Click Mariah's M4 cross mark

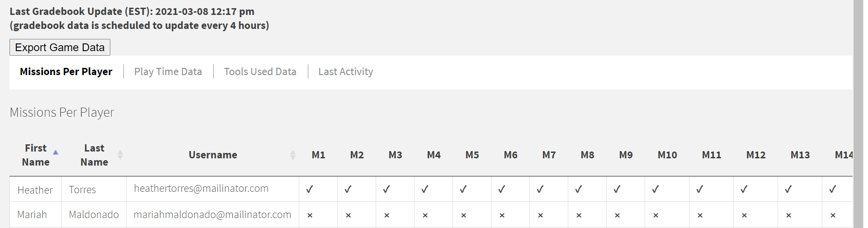tap(425, 215)
